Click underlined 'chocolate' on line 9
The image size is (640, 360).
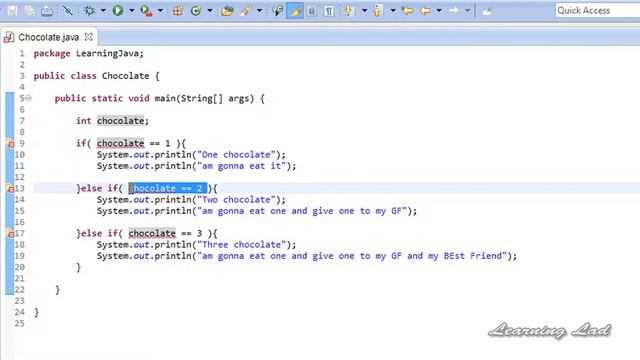tap(120, 144)
